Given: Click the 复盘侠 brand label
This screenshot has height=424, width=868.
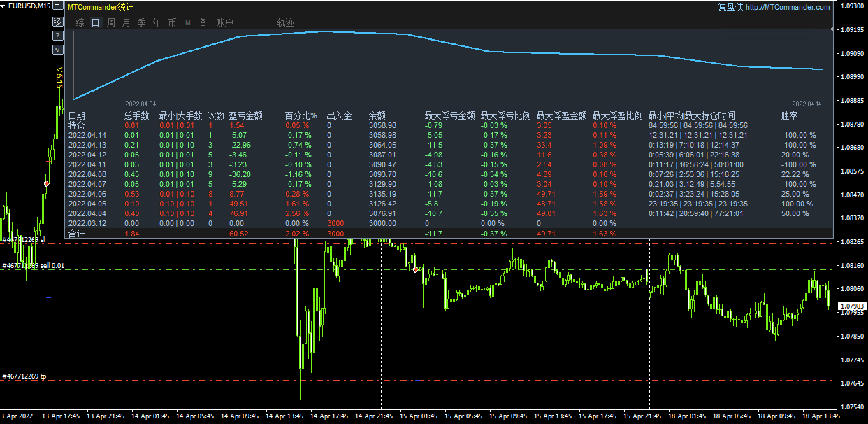Looking at the screenshot, I should click(x=730, y=7).
